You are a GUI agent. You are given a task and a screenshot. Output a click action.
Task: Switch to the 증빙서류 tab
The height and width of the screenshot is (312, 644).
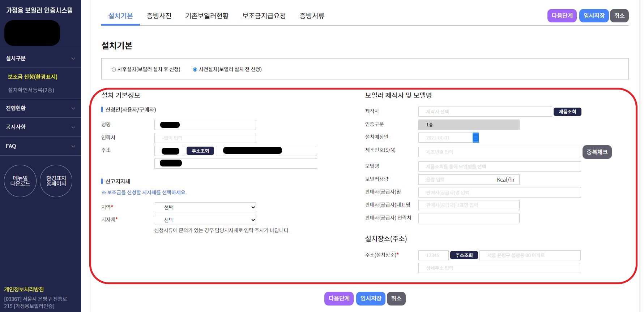(312, 16)
